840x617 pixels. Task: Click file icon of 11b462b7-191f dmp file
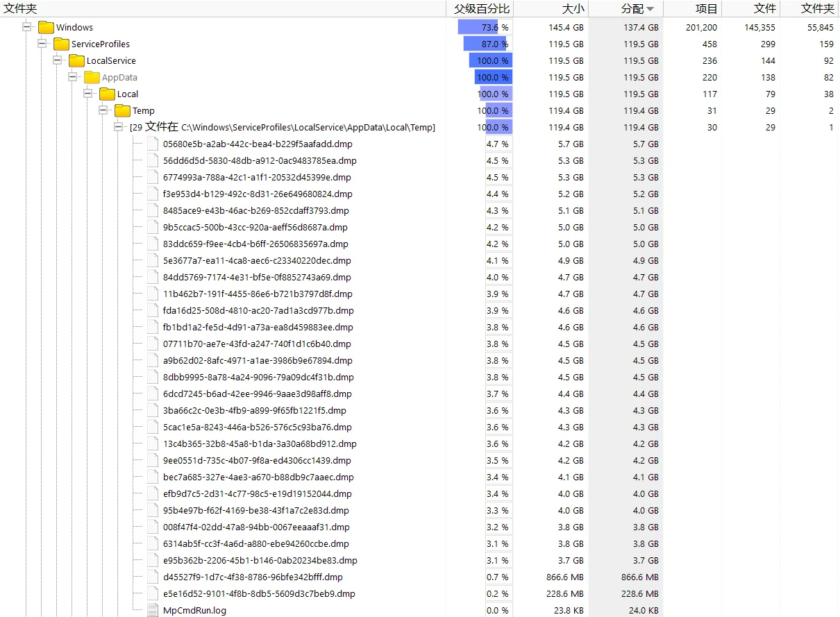[153, 294]
